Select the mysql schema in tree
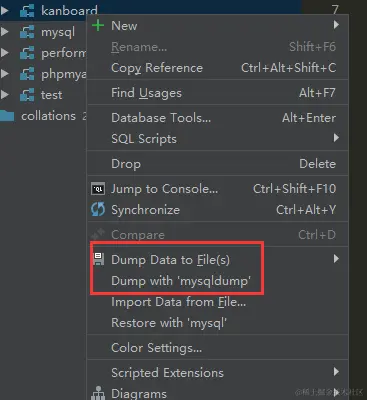Screen dimensions: 367x400 coord(58,32)
